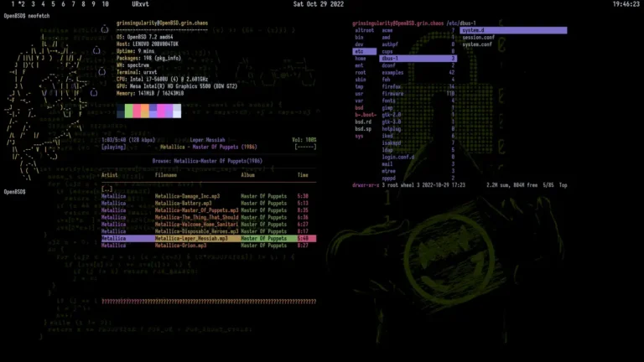Select system.conf in ranger preview column
Image resolution: width=644 pixels, height=362 pixels.
pos(477,44)
